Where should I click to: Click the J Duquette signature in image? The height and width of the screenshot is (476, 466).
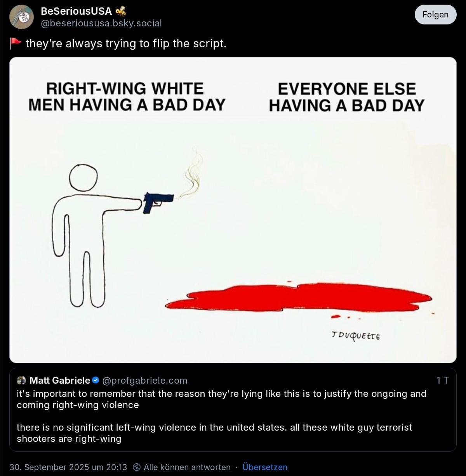(x=356, y=336)
